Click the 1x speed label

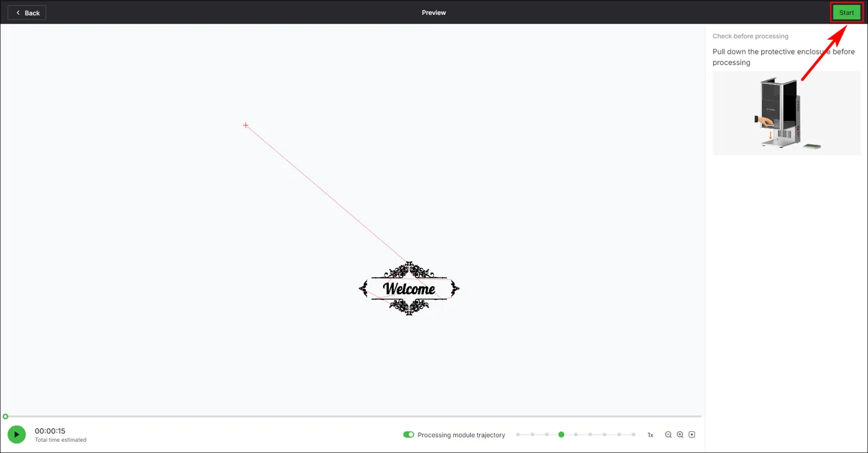(x=650, y=435)
